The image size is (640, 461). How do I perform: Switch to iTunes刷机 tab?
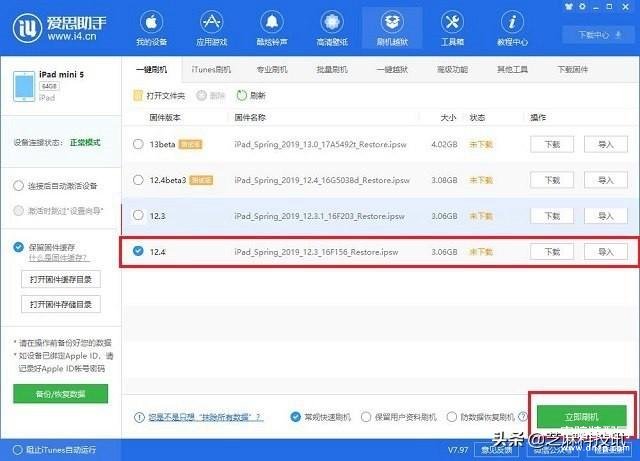click(211, 70)
